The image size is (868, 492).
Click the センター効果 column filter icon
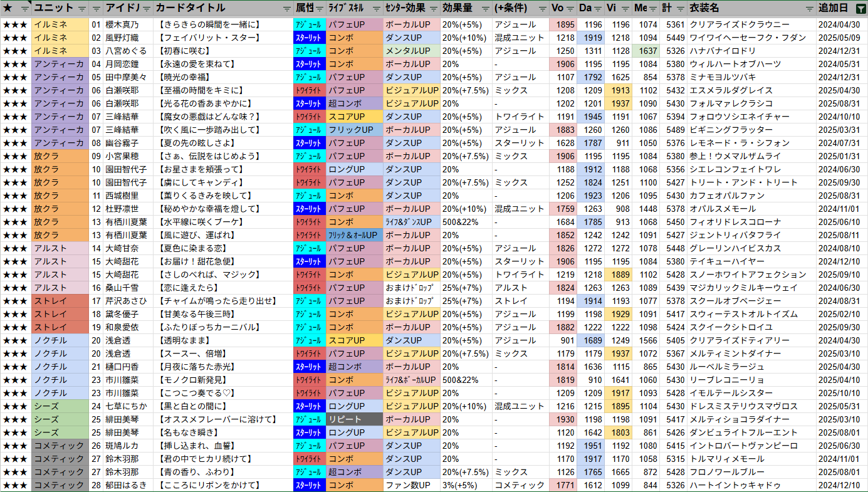[x=434, y=9]
